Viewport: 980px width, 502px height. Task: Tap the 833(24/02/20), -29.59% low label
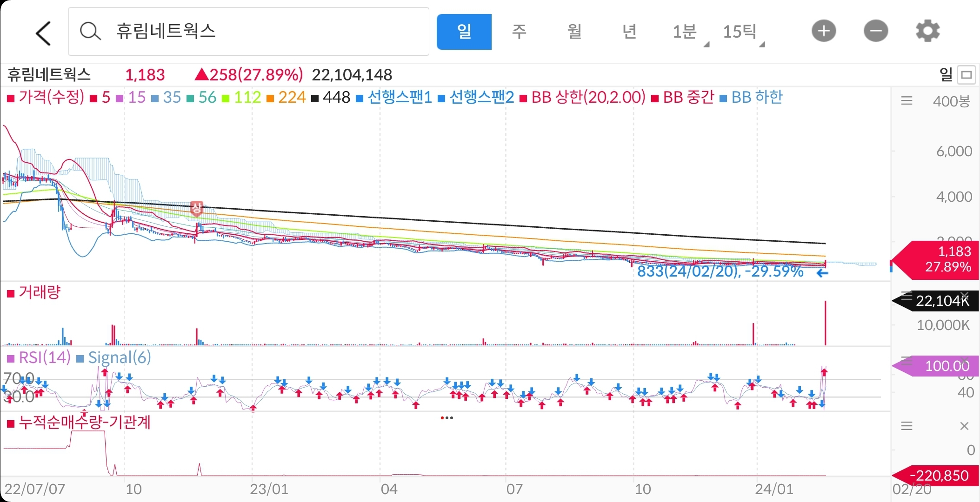[x=720, y=271]
